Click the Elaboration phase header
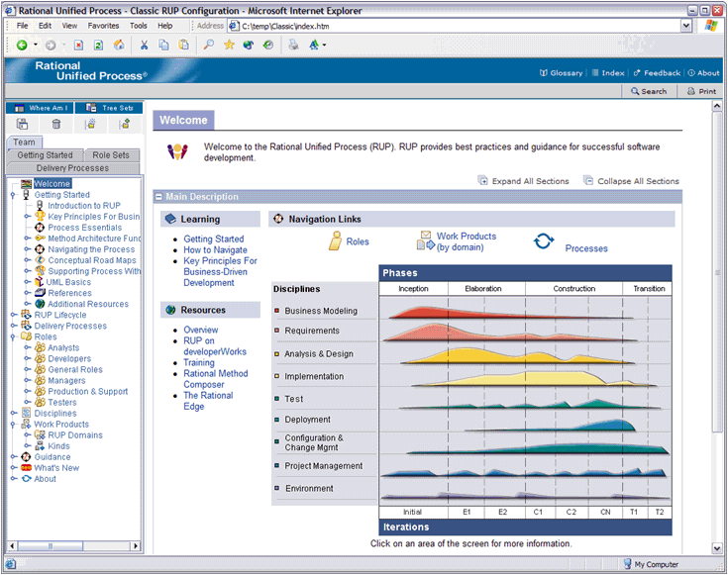Viewport: 728px width, 575px height. (486, 288)
